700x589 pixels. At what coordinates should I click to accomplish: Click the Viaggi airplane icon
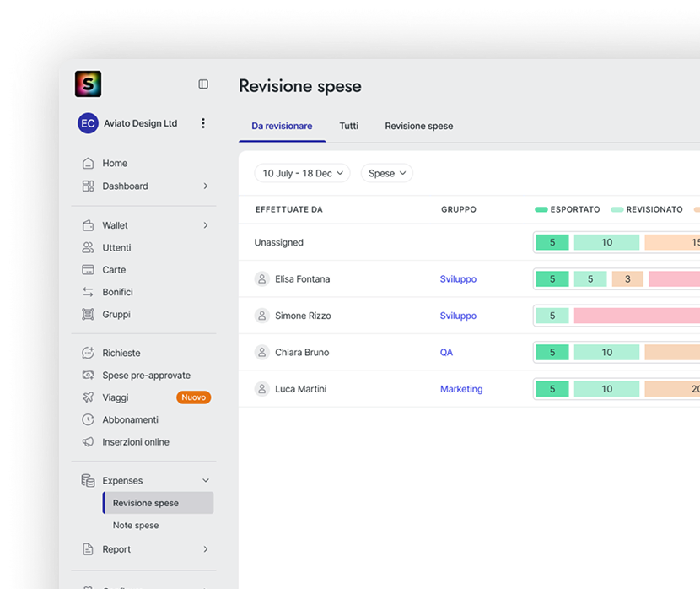[88, 397]
